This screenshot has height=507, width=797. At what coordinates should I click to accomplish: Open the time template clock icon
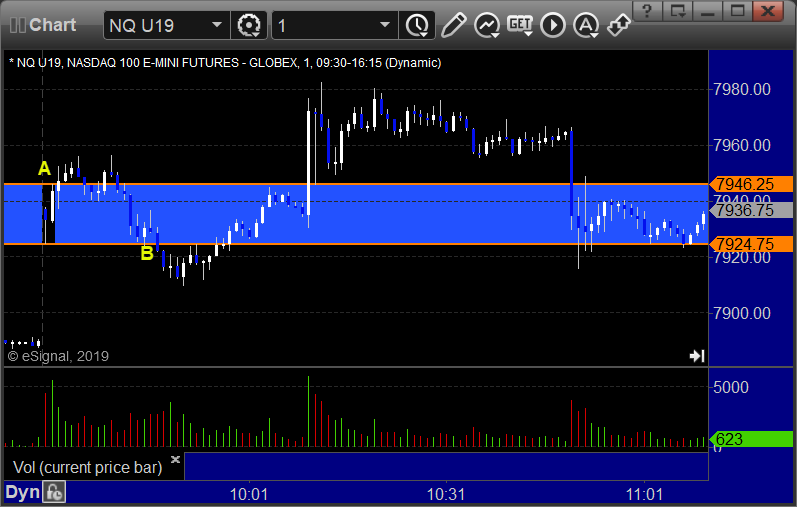pyautogui.click(x=417, y=25)
